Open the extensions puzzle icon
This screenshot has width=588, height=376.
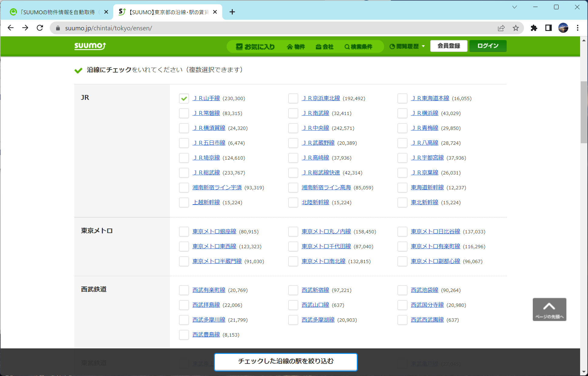(534, 28)
